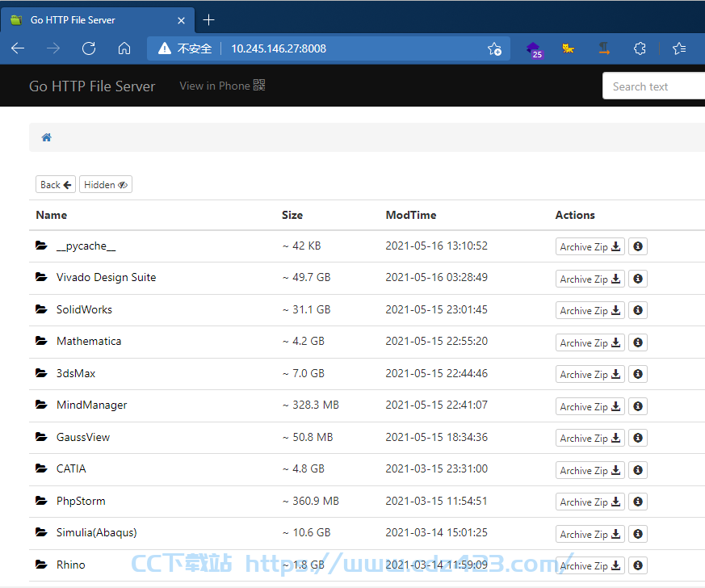Click the Back button
The height and width of the screenshot is (588, 705).
(56, 184)
